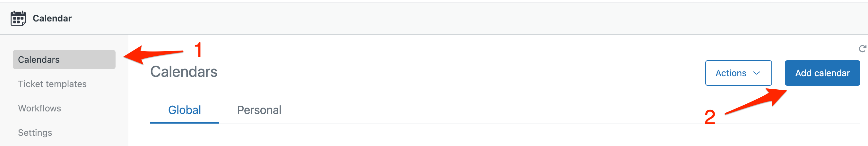Viewport: 868px width, 146px height.
Task: Click the red arrow pointing at Add calendar
Action: (756, 101)
